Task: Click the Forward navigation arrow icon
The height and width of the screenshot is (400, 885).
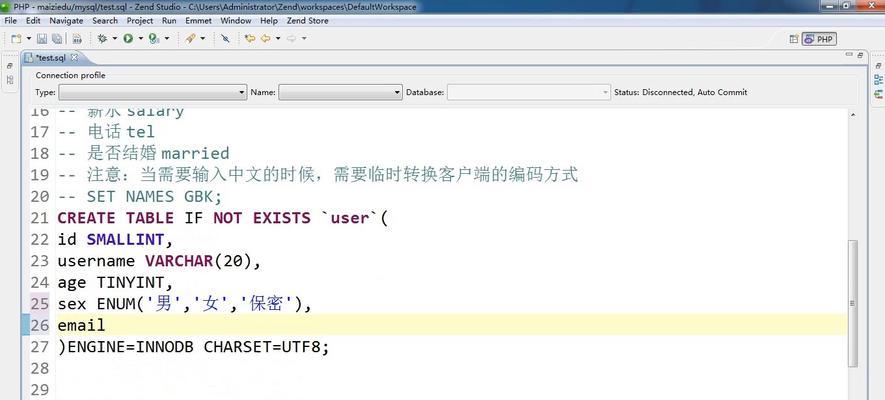Action: click(x=292, y=38)
